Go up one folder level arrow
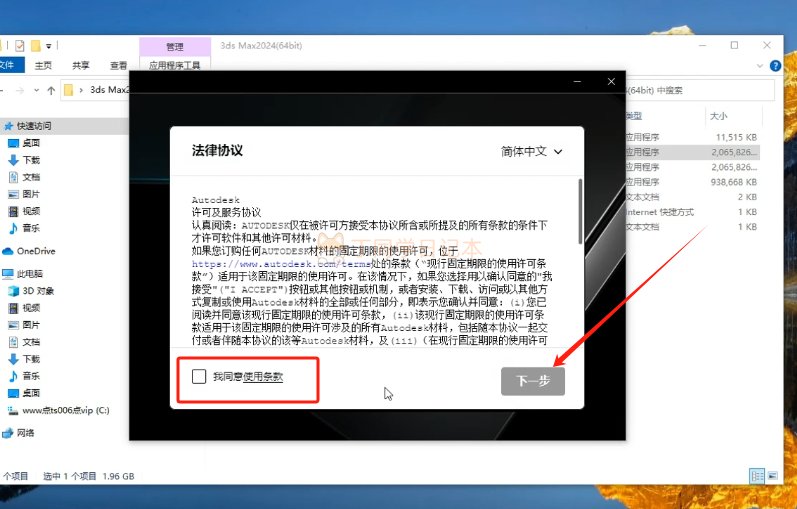The height and width of the screenshot is (509, 797). [x=51, y=91]
